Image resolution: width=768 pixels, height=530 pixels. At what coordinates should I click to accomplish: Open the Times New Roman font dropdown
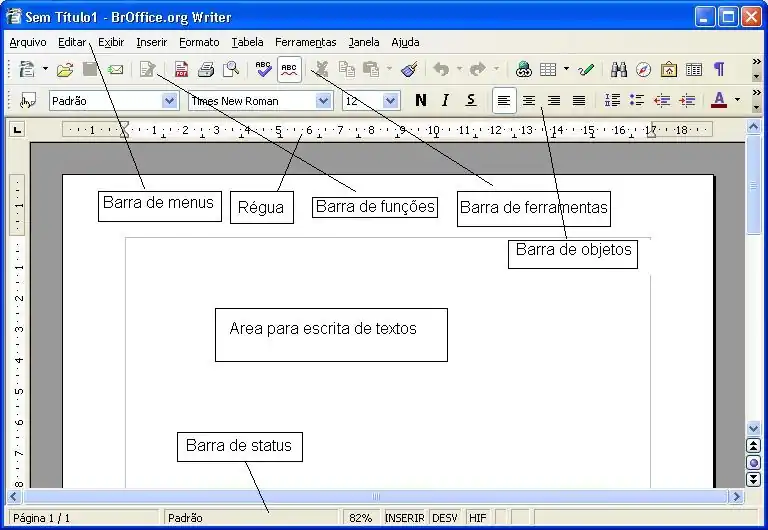tap(323, 101)
